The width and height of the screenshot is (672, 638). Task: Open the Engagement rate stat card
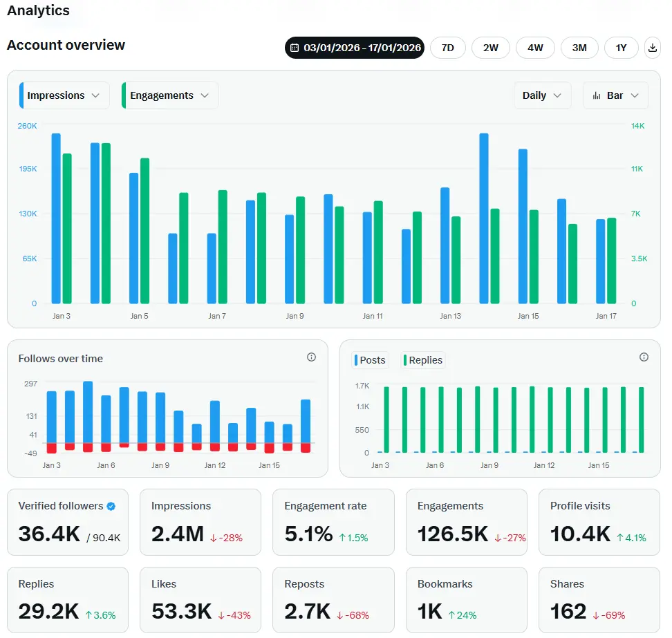333,522
